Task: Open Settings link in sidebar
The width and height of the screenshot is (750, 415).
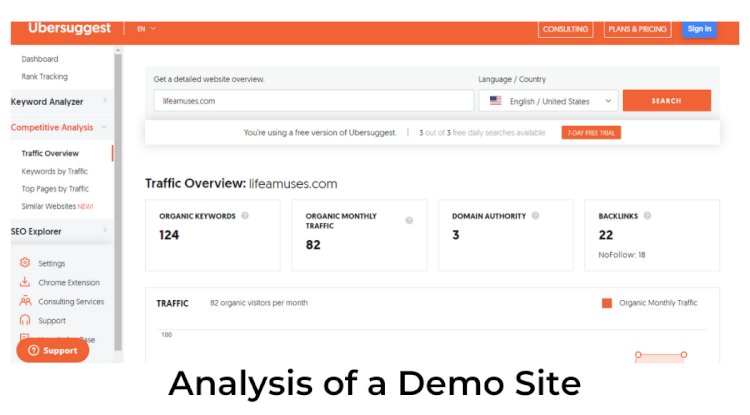Action: 51,263
